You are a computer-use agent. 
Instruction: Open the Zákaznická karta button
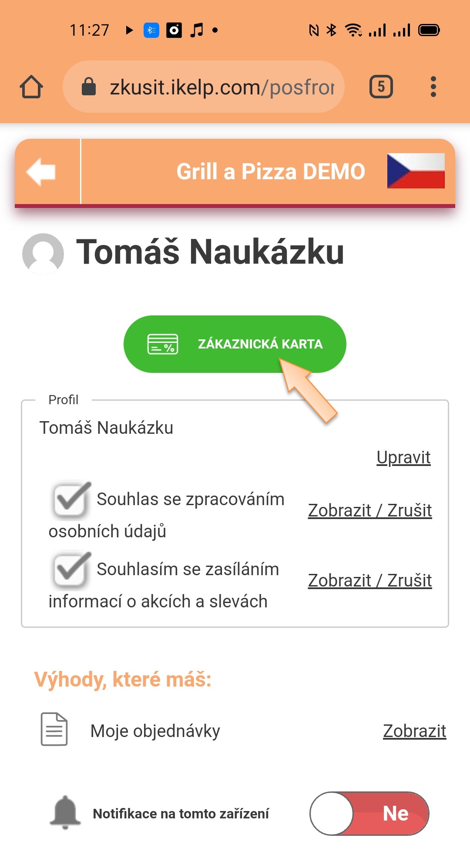click(x=235, y=344)
